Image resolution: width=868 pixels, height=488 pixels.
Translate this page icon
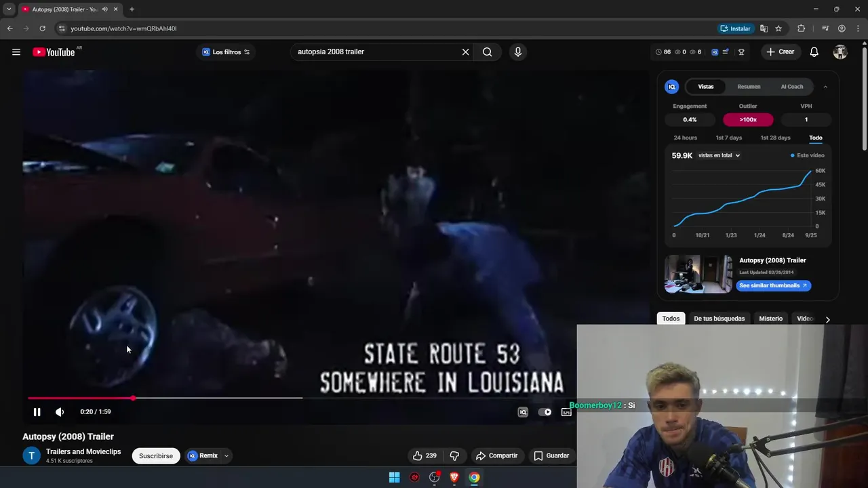[764, 28]
